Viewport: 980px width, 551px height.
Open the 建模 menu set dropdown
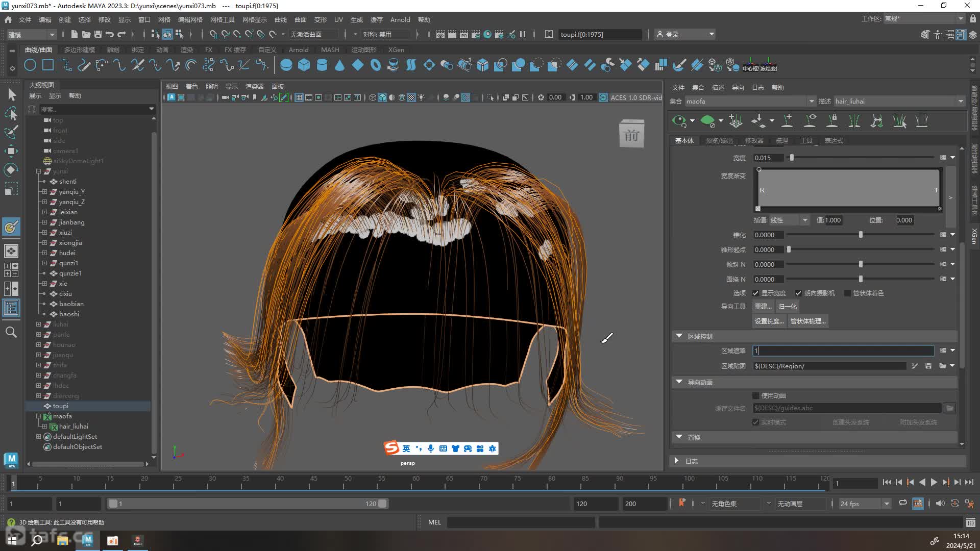point(32,34)
